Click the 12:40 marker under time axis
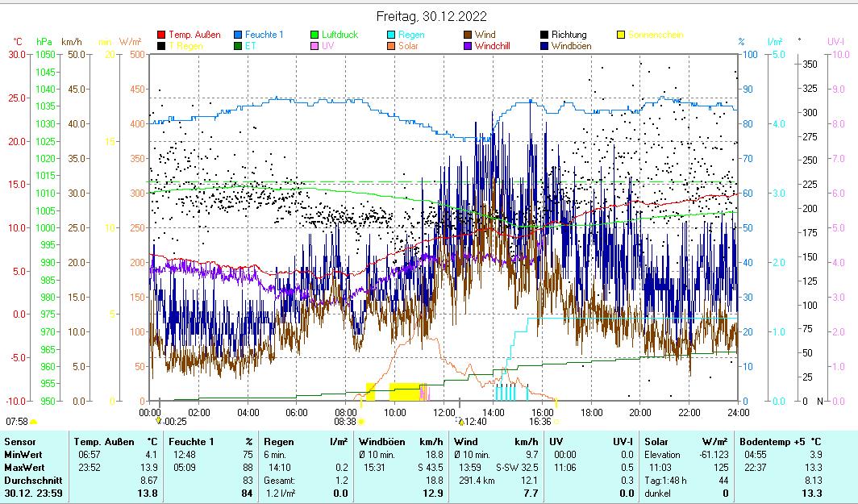Viewport: 858px width, 504px height. (473, 421)
